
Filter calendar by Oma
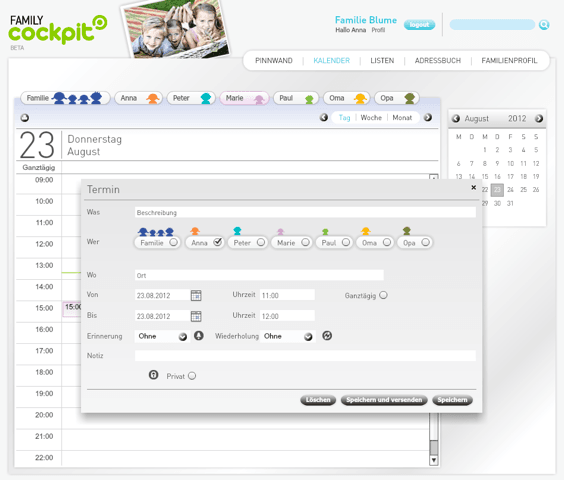(x=346, y=98)
